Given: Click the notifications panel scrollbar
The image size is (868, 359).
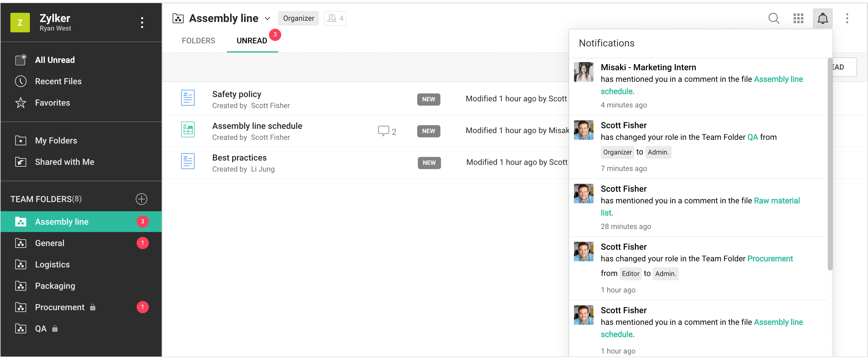Looking at the screenshot, I should click(830, 164).
